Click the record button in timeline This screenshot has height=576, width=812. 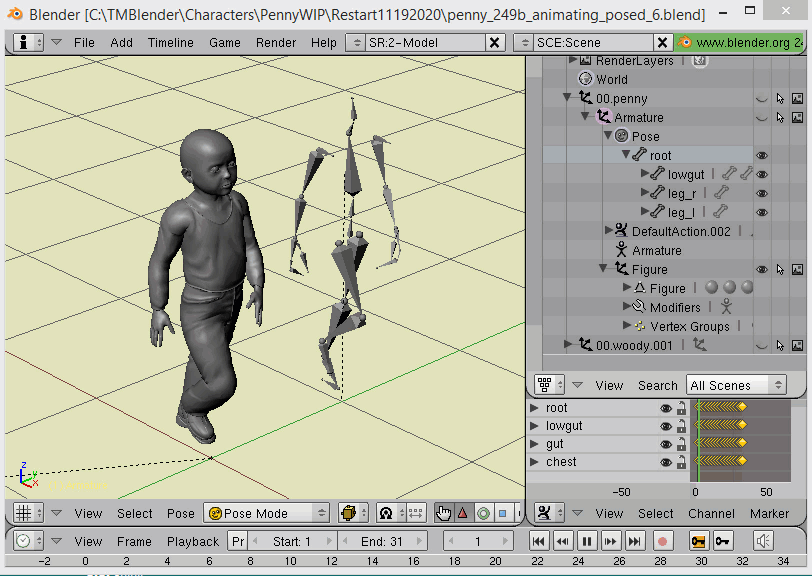661,541
